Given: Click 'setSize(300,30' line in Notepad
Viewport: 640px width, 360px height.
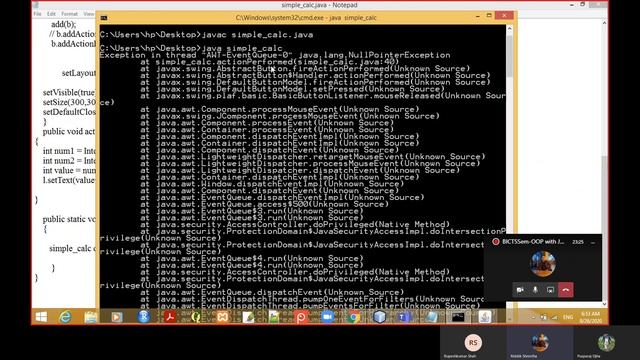Looking at the screenshot, I should coord(69,102).
